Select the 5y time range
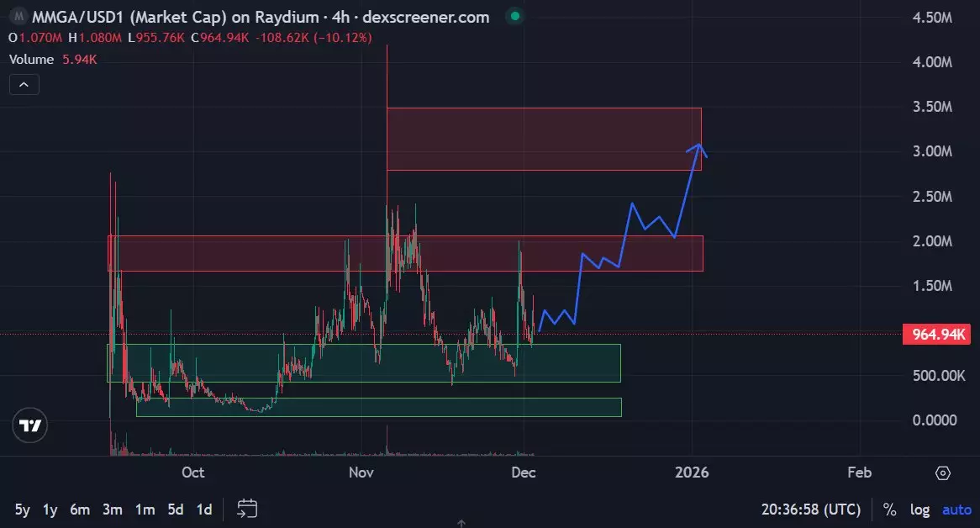This screenshot has width=980, height=528. pyautogui.click(x=23, y=510)
